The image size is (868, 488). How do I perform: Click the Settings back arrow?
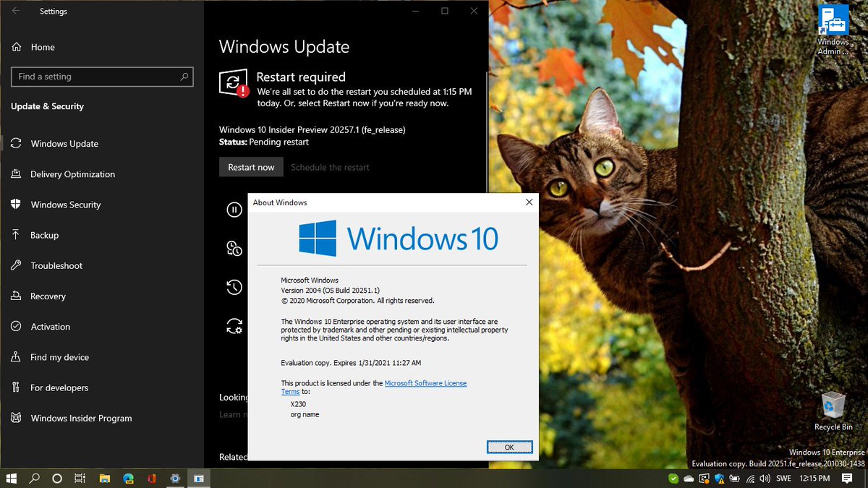click(x=16, y=11)
